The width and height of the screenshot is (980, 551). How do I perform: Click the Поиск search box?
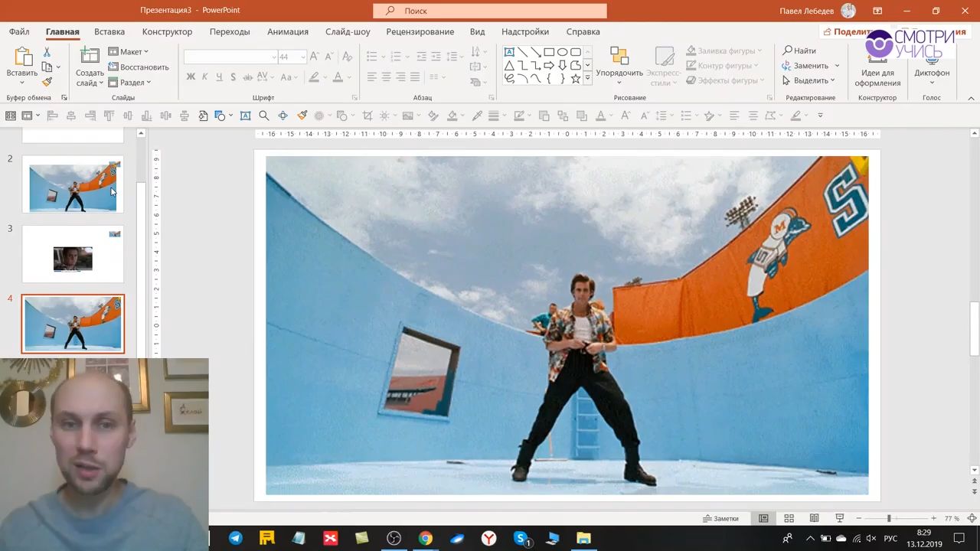[490, 11]
